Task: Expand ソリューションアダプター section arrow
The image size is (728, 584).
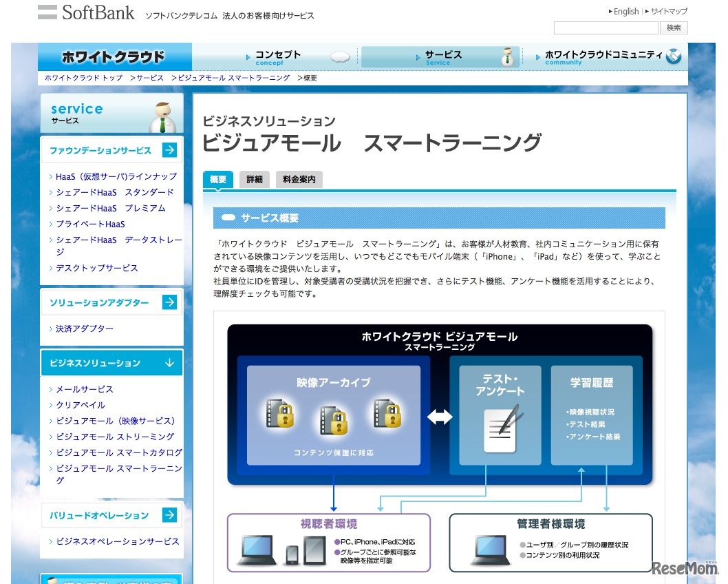Action: (169, 302)
